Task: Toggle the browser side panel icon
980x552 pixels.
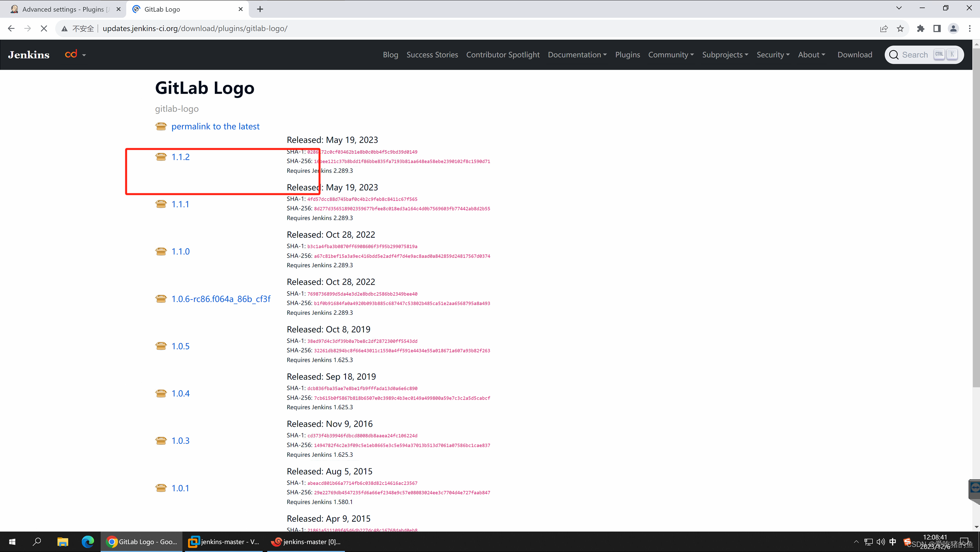Action: tap(937, 28)
